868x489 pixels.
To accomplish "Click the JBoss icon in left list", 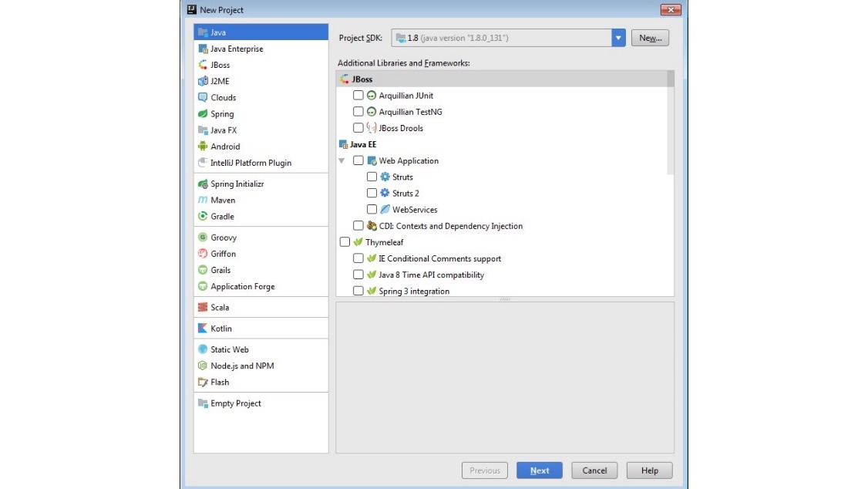I will (x=203, y=66).
